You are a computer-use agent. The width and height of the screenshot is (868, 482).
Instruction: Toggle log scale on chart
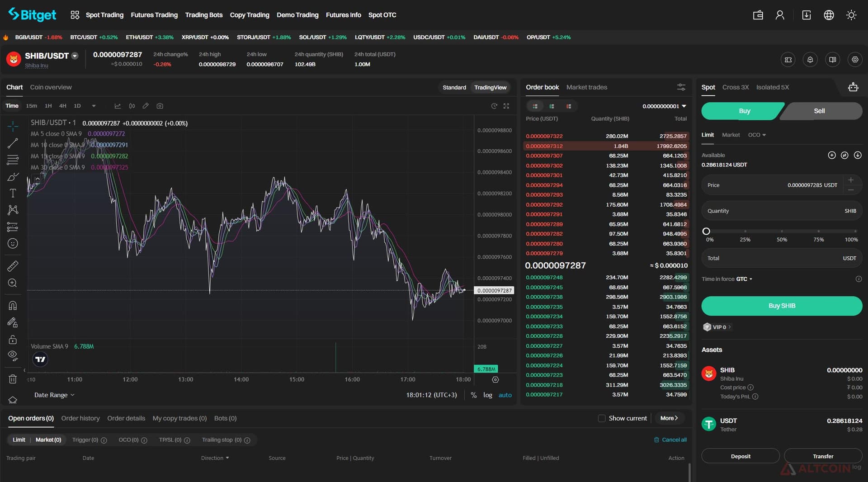pyautogui.click(x=487, y=395)
